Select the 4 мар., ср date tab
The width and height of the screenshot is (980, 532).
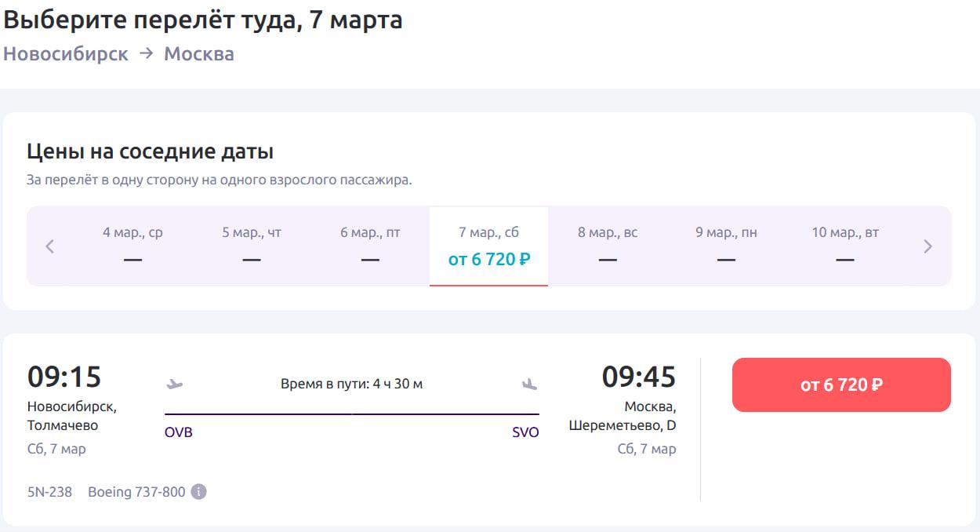point(132,246)
